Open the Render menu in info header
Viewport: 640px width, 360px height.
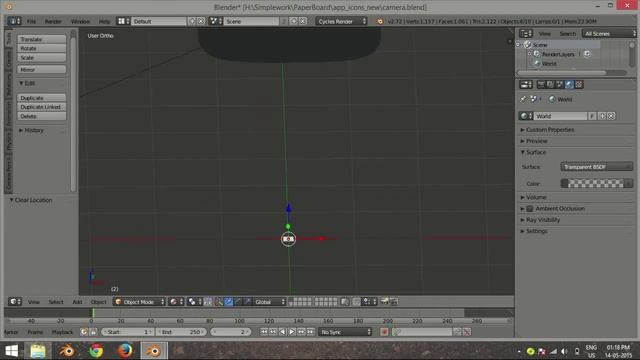point(53,21)
